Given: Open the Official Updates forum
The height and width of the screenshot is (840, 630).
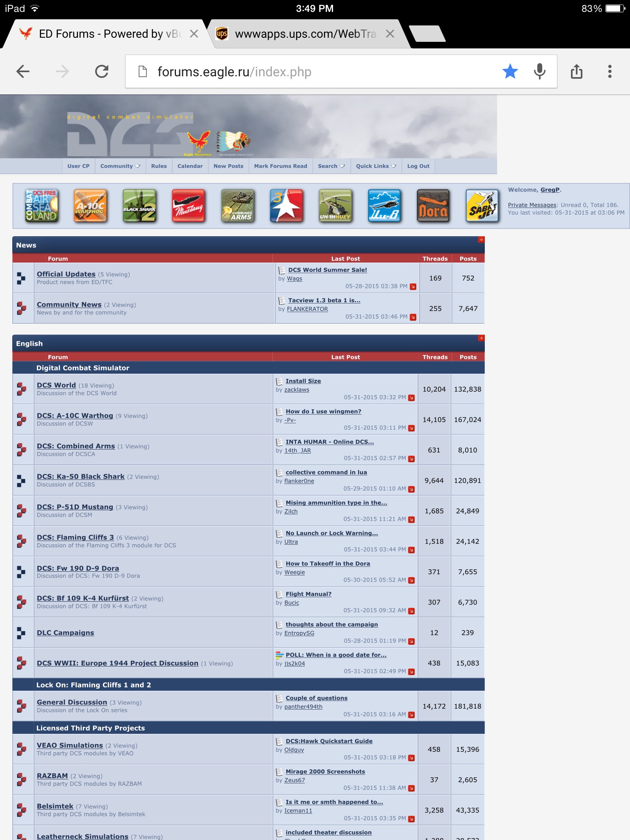Looking at the screenshot, I should (66, 274).
